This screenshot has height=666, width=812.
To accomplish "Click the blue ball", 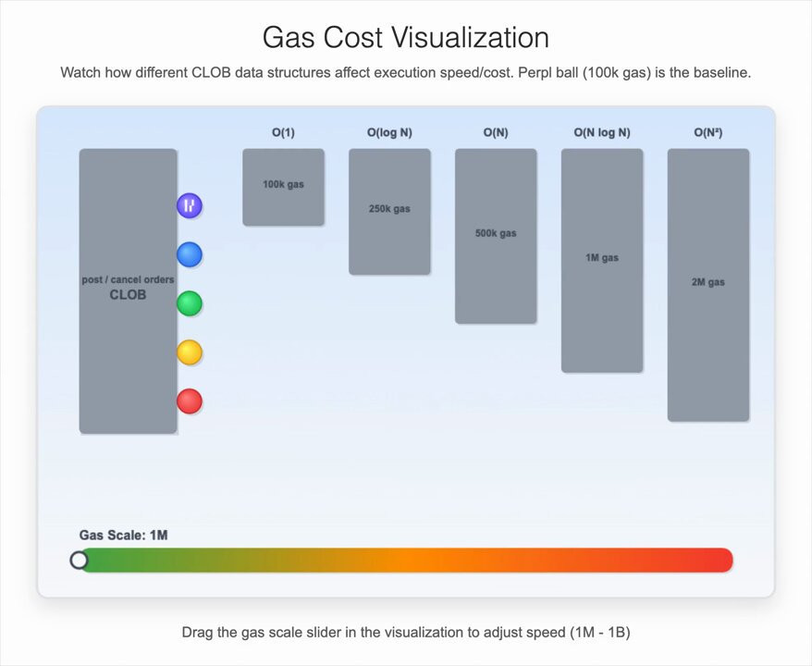I will pyautogui.click(x=190, y=254).
